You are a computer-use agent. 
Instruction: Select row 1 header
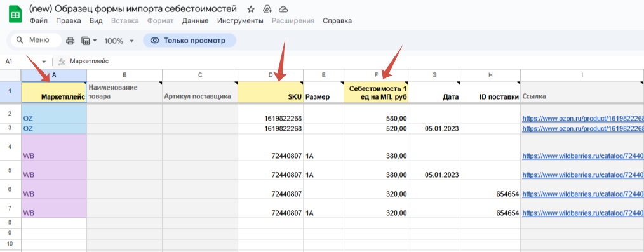10,91
